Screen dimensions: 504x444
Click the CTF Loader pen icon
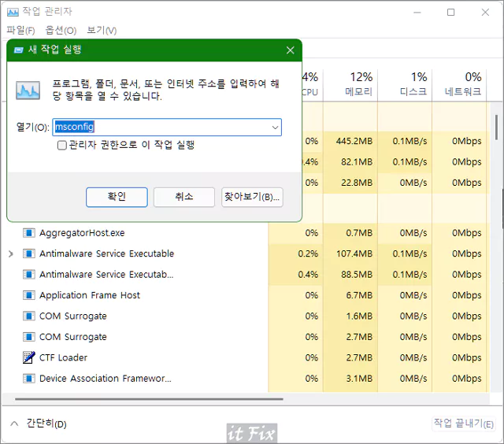[29, 357]
